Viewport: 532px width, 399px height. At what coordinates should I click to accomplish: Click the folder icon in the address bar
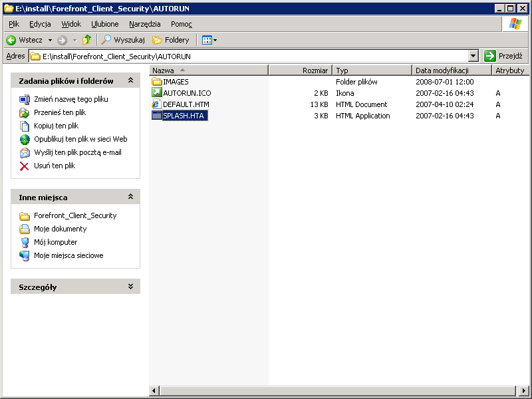(35, 57)
